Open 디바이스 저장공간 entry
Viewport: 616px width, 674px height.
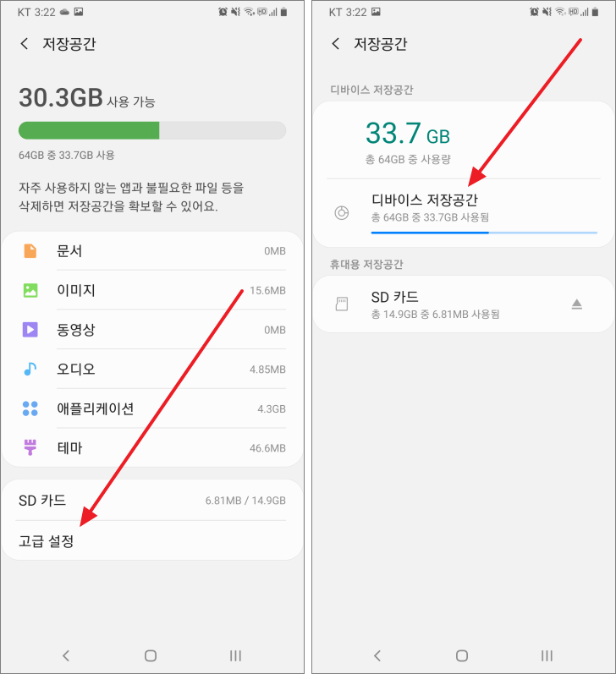464,213
